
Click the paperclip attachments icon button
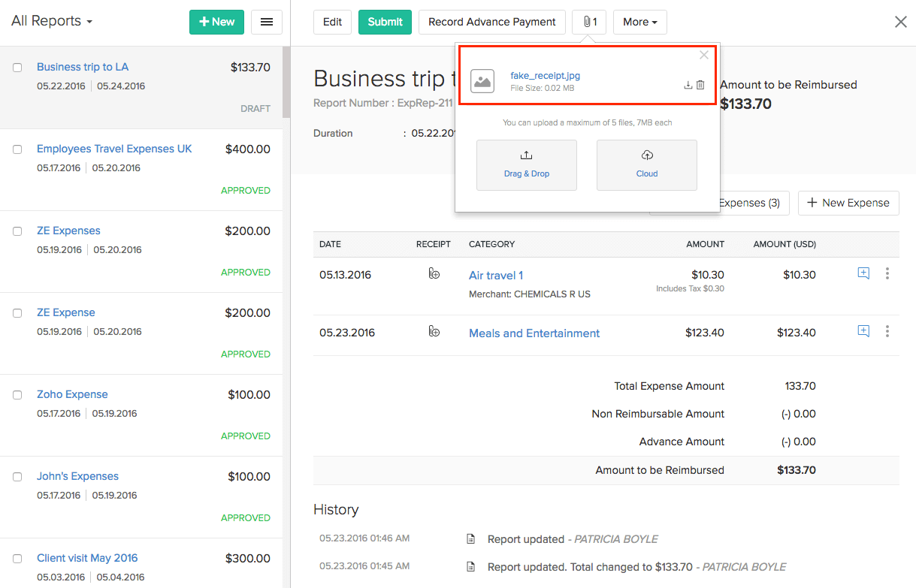[x=589, y=22]
